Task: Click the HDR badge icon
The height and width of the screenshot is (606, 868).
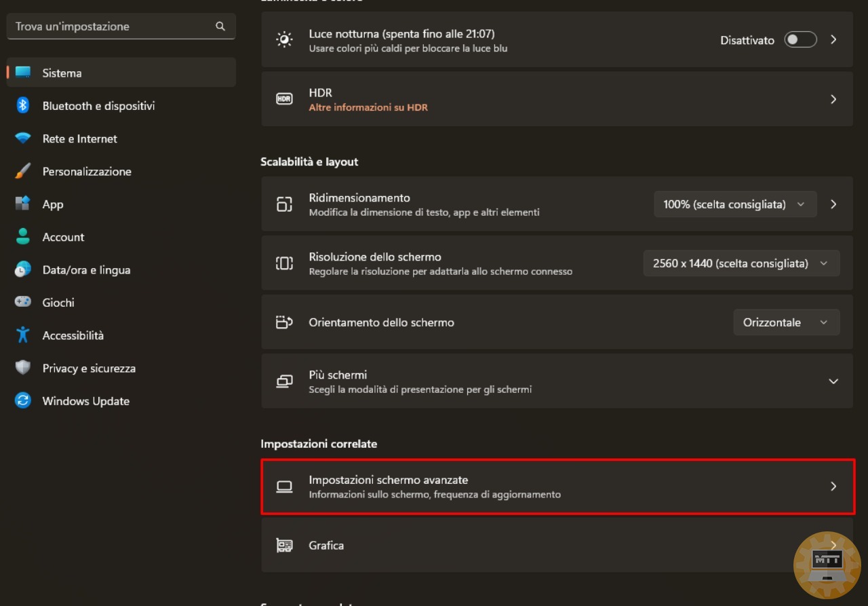Action: click(x=285, y=99)
